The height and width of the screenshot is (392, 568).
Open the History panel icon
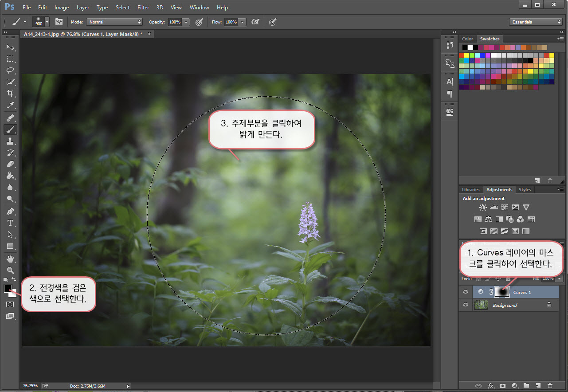[450, 45]
